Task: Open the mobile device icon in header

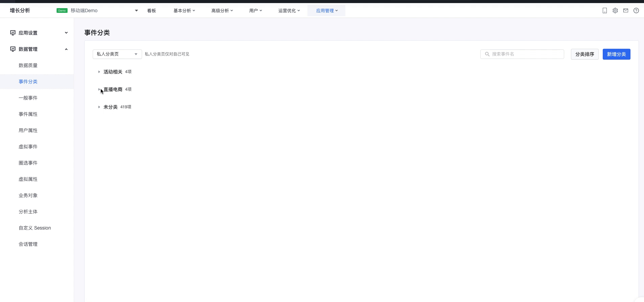Action: coord(605,10)
